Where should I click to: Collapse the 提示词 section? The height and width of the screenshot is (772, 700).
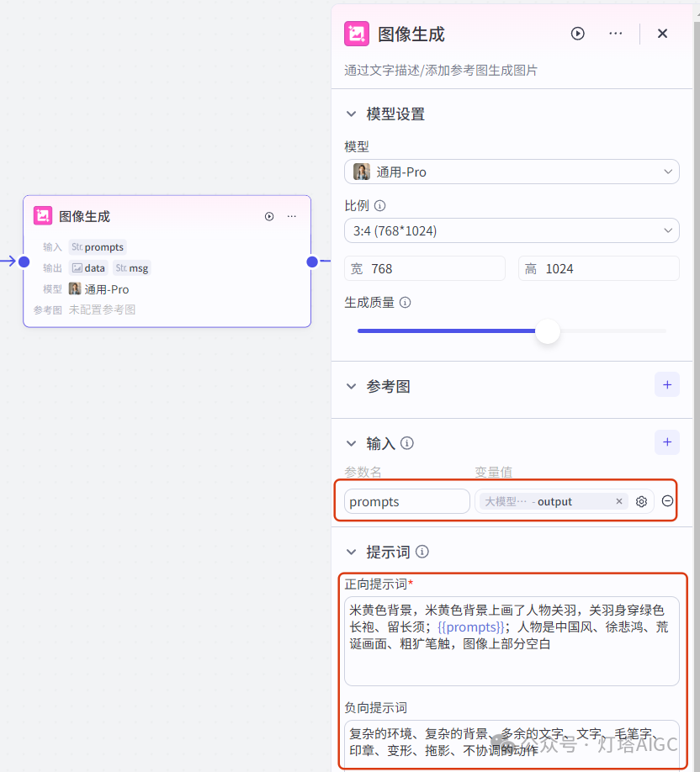(x=351, y=552)
